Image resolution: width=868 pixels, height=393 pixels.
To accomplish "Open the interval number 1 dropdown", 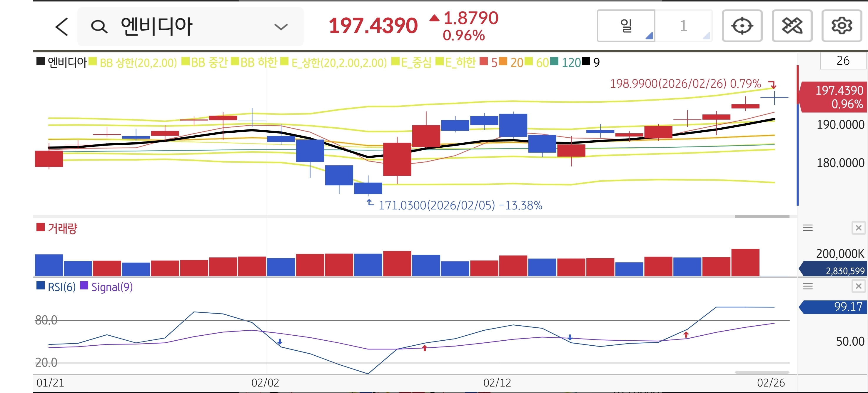I will coord(684,26).
